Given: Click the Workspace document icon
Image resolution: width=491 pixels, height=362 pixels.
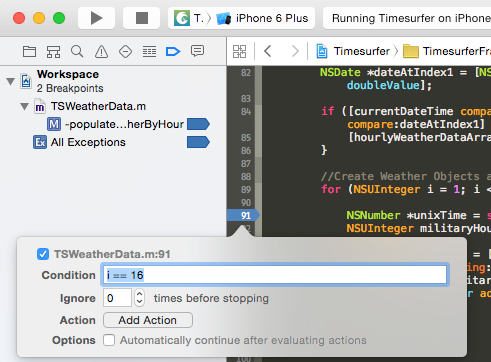Looking at the screenshot, I should [x=26, y=81].
